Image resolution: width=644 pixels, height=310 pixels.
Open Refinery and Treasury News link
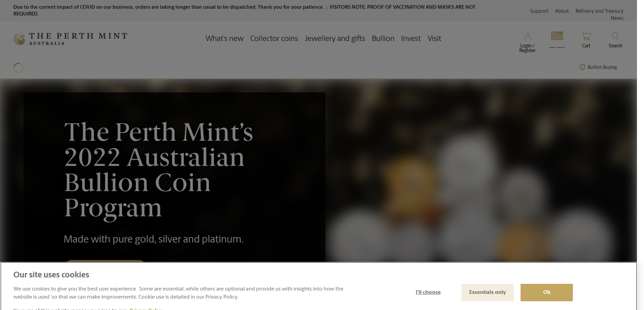point(599,14)
